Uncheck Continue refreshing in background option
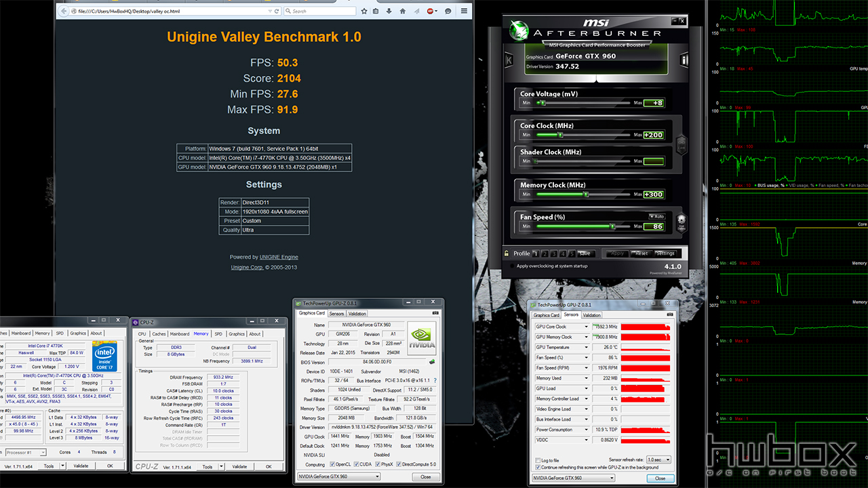The image size is (868, 488). tap(538, 467)
